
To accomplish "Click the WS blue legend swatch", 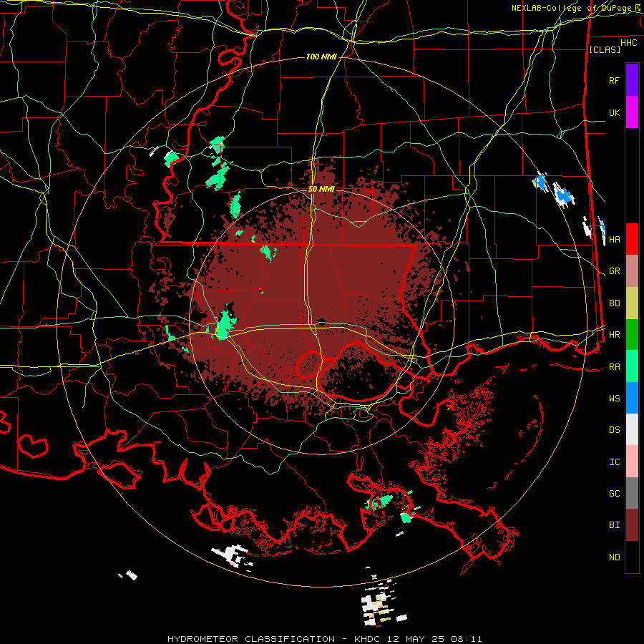I will [x=632, y=398].
